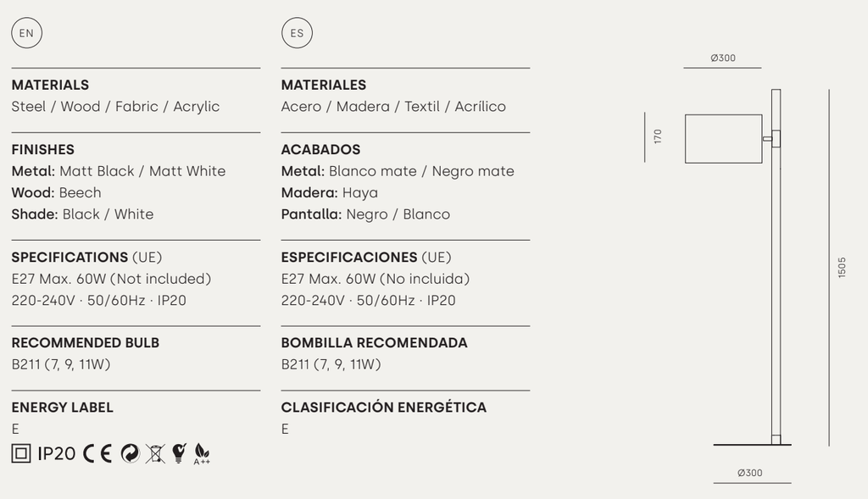Click the light bulb checkmark icon

coord(179,453)
